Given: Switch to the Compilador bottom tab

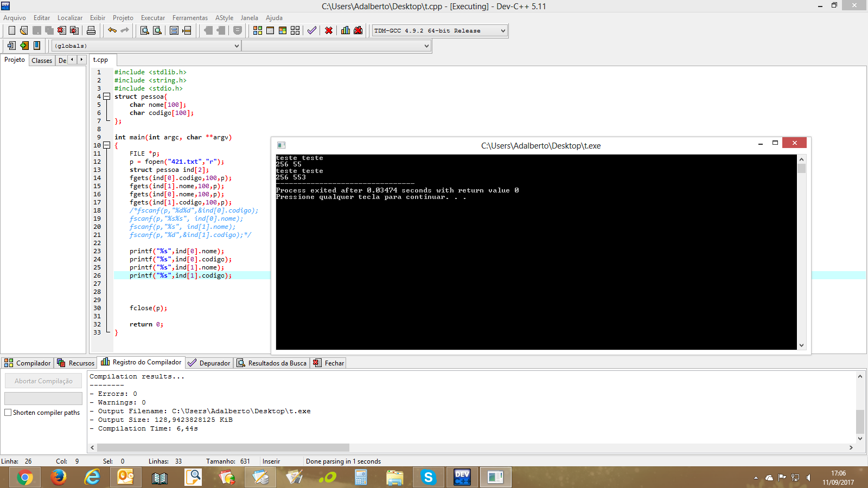Looking at the screenshot, I should tap(28, 363).
